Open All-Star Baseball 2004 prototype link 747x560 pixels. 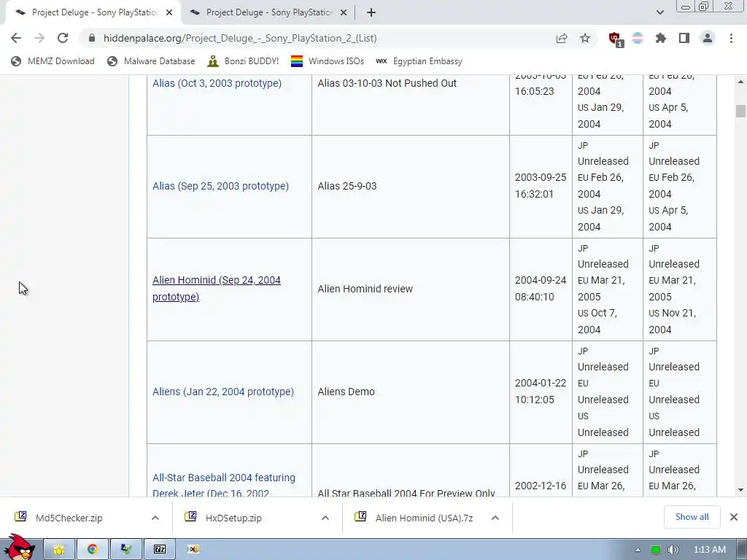[x=224, y=485]
